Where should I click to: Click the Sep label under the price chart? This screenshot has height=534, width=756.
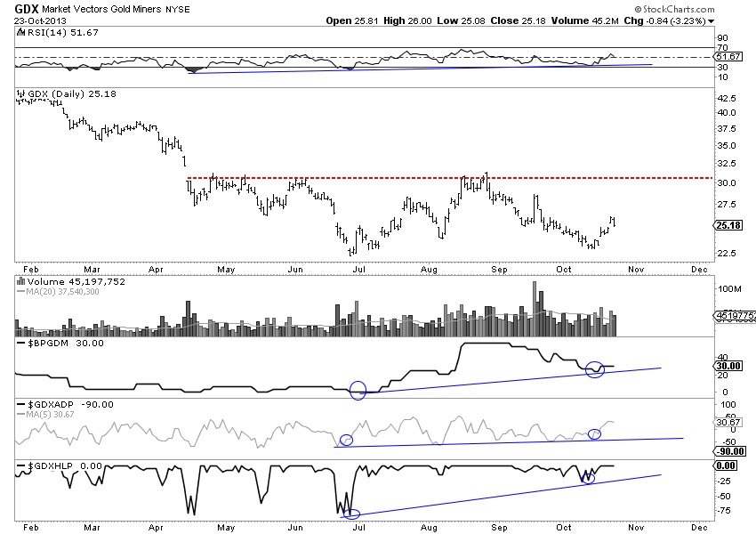click(x=500, y=269)
